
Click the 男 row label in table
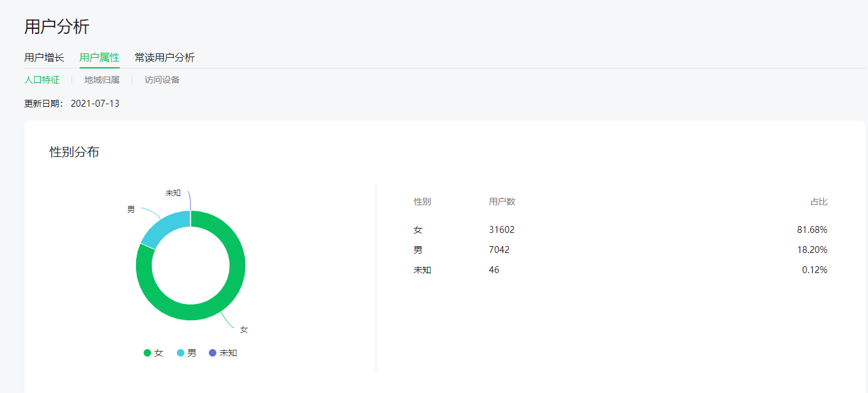[x=418, y=250]
